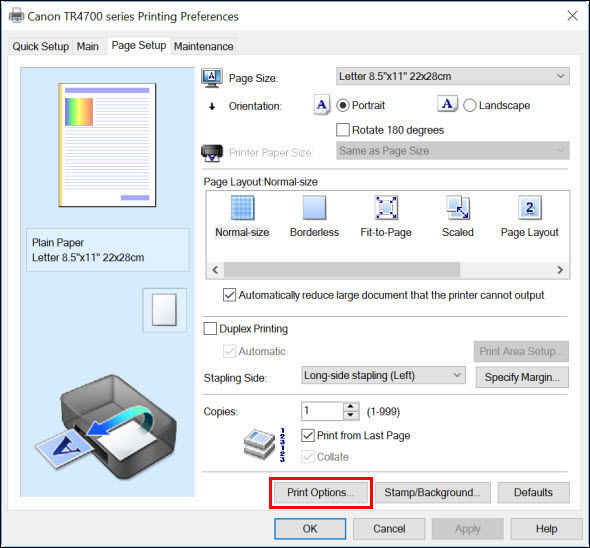Click the Page Size monitor icon
The width and height of the screenshot is (590, 548).
coord(212,78)
